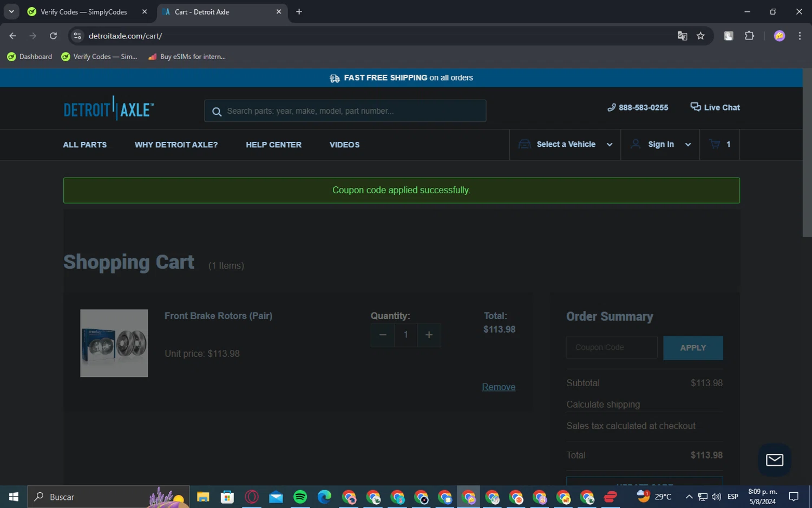Open the taskbar clock showing 8:09 p. m.
Image resolution: width=812 pixels, height=508 pixels.
click(763, 497)
